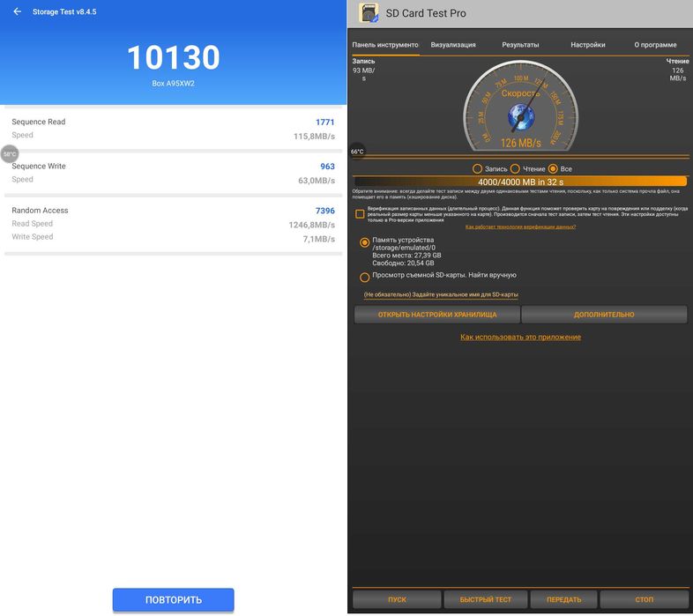The height and width of the screenshot is (616, 693).
Task: Start test with ПУСК button
Action: coord(397,599)
